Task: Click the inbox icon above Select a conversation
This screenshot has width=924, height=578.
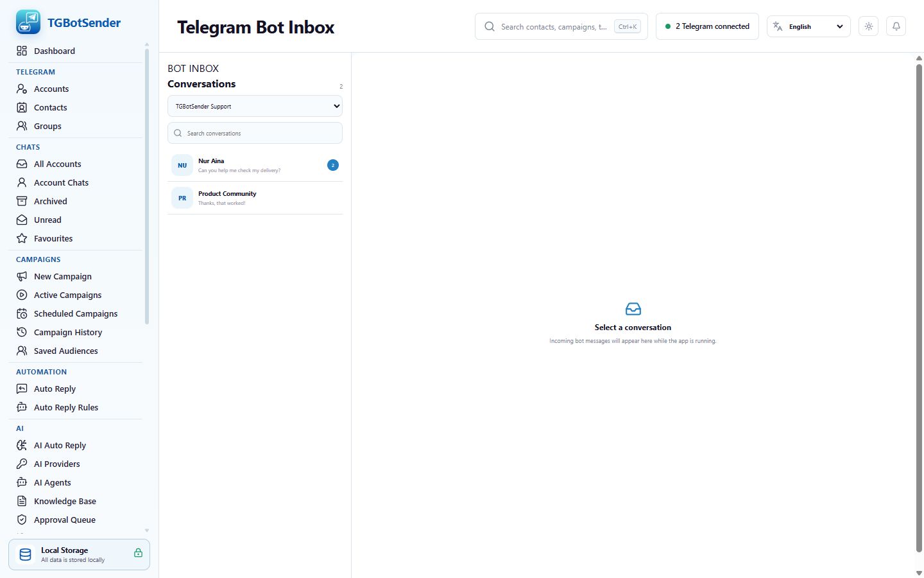Action: tap(633, 309)
